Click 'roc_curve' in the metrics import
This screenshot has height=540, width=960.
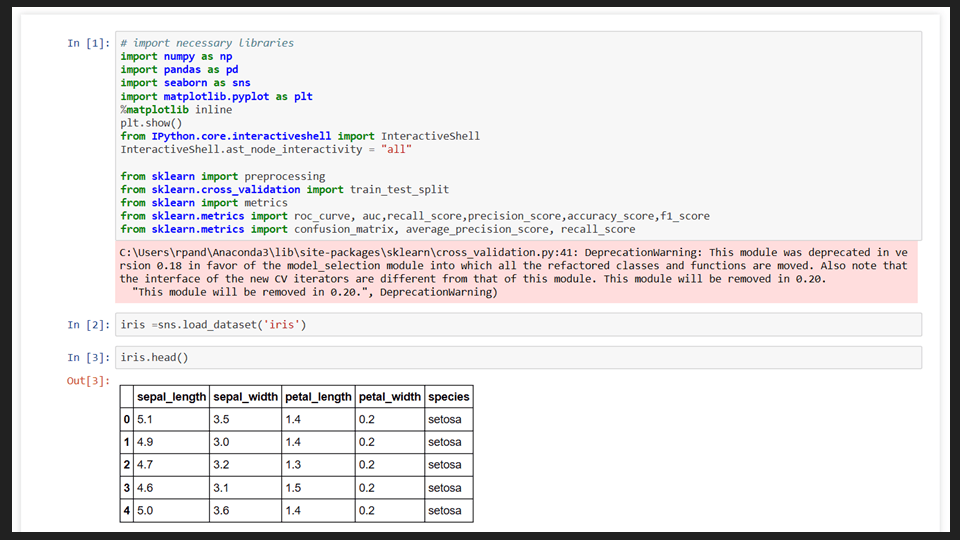(321, 216)
